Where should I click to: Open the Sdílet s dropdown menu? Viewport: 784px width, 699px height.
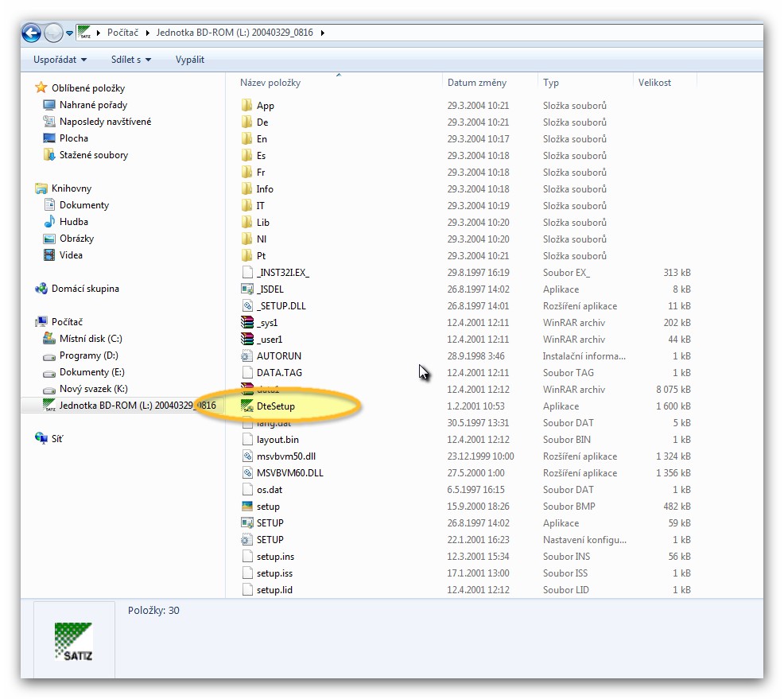130,60
